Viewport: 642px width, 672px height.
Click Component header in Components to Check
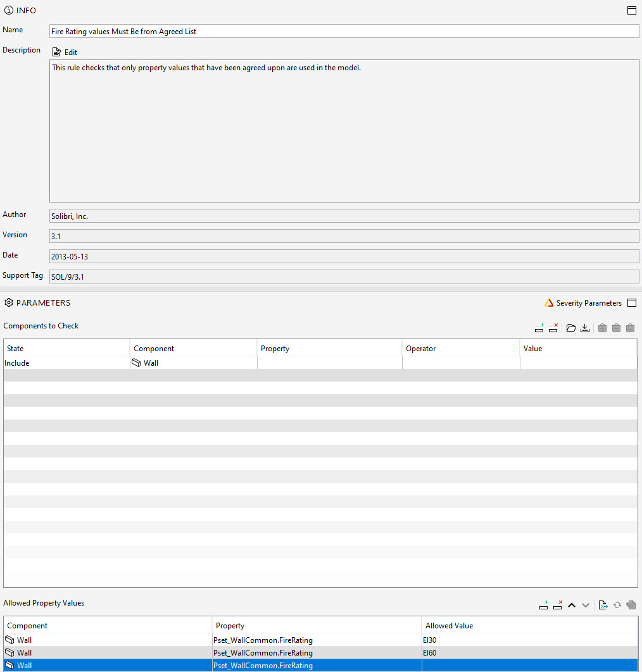click(193, 349)
